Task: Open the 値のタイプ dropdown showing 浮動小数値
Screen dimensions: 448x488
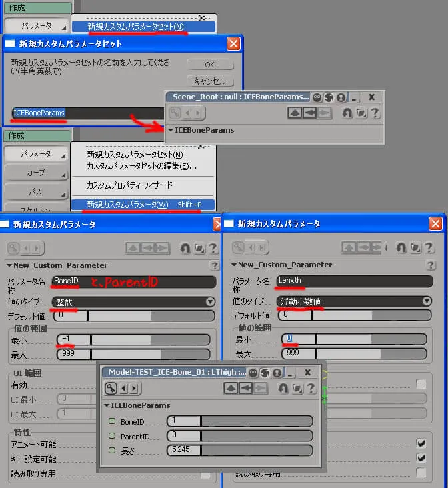Action: [354, 301]
